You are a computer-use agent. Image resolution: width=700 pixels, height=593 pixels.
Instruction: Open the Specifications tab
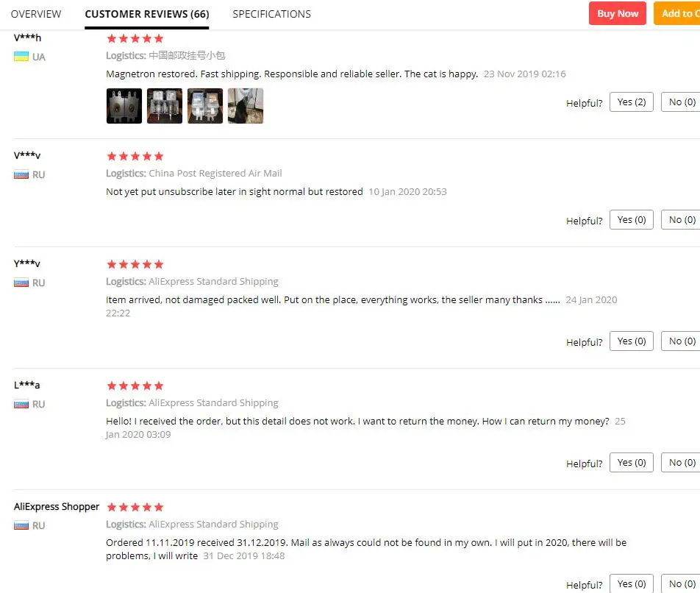click(x=271, y=14)
